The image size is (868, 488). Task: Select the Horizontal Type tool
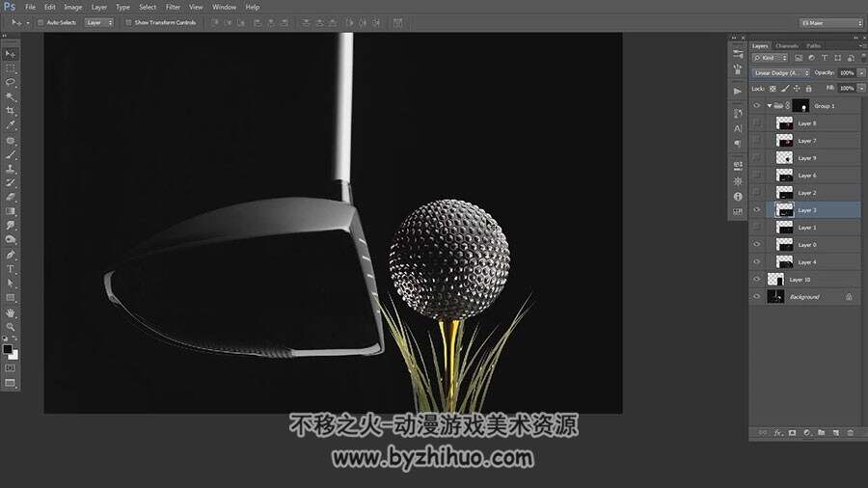11,269
